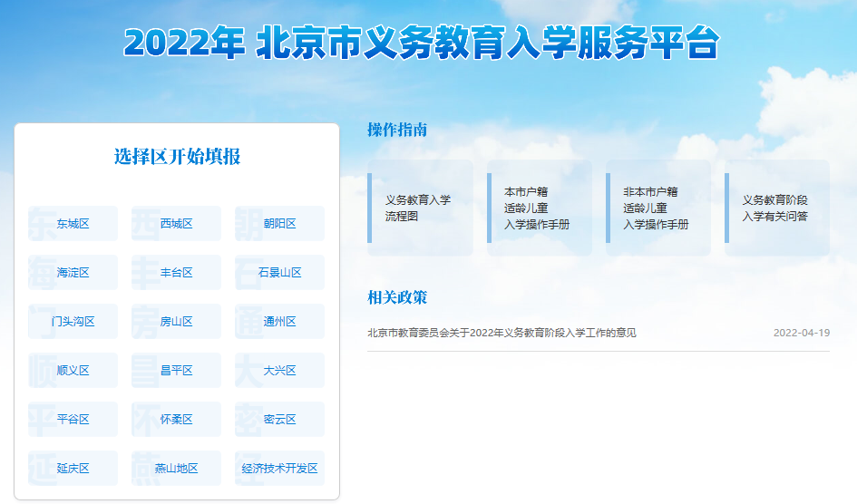The width and height of the screenshot is (857, 504).
Task: Choose 昌平区 district
Action: (x=176, y=370)
